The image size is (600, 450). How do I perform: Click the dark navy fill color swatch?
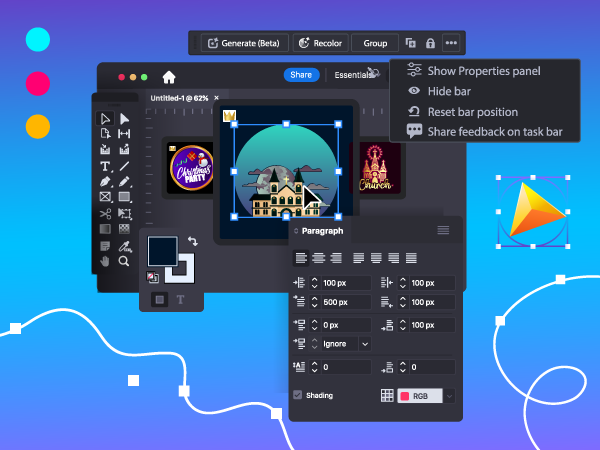pyautogui.click(x=160, y=248)
